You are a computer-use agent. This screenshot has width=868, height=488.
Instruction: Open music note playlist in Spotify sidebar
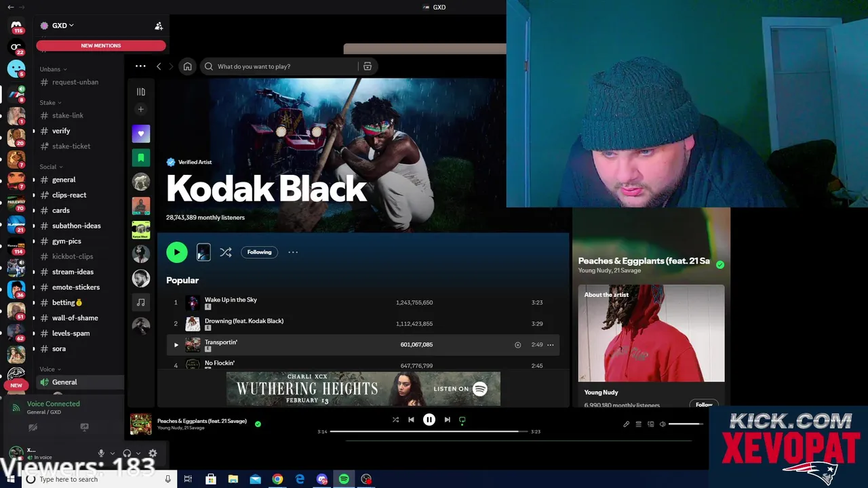point(141,302)
